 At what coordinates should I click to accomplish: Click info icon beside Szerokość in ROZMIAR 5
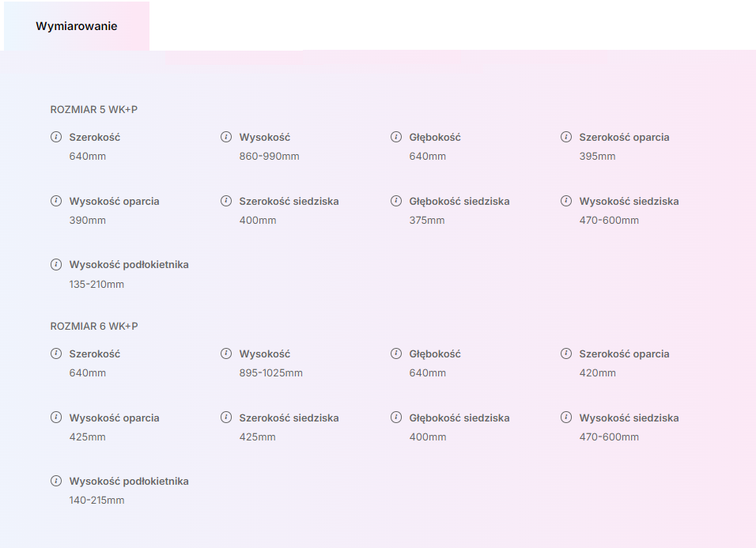click(x=56, y=137)
